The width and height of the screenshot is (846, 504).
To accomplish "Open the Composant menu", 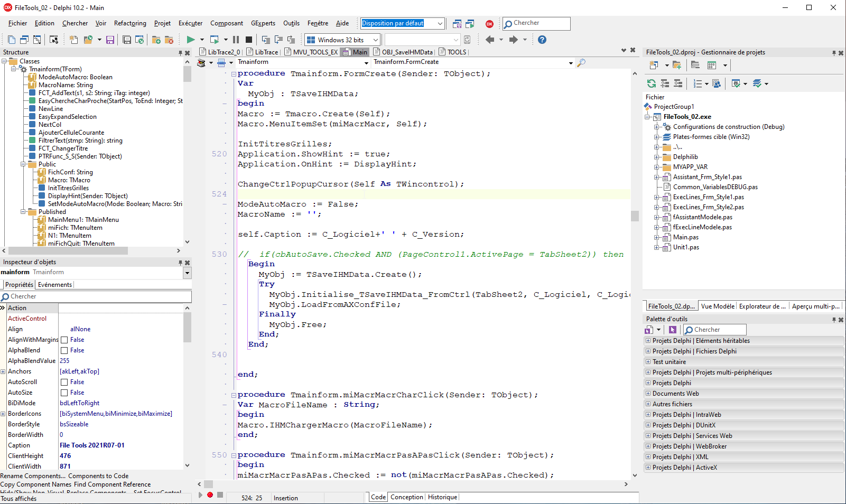I will point(227,23).
